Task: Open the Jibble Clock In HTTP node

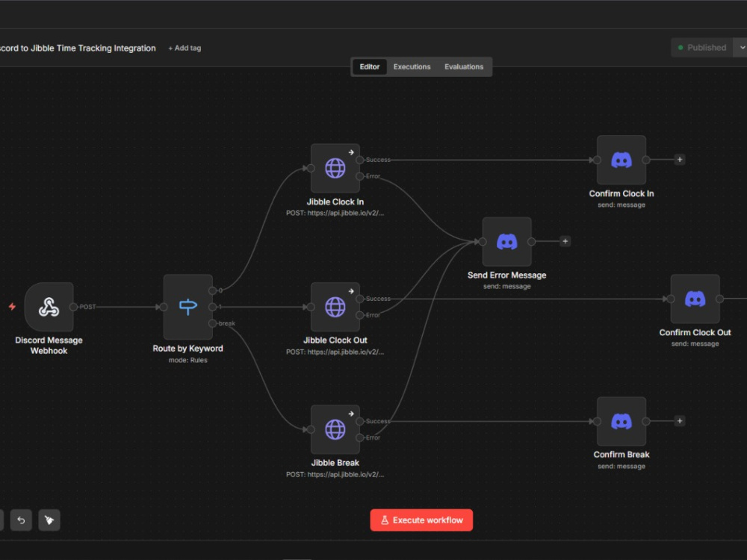Action: pos(335,168)
